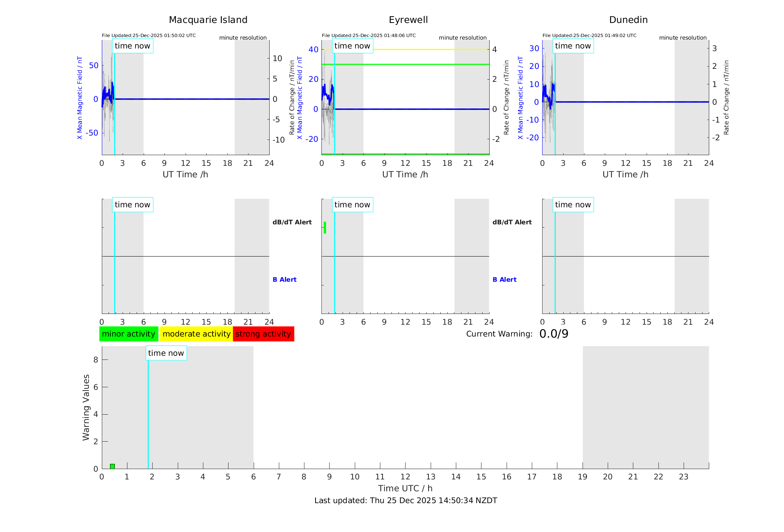The width and height of the screenshot is (784, 532).
Task: Click the blue B Alert label beside Macquarie panel
Action: tap(284, 280)
